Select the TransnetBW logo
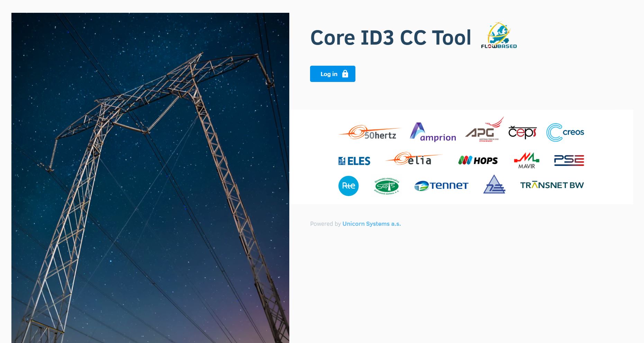The width and height of the screenshot is (644, 343). [552, 185]
